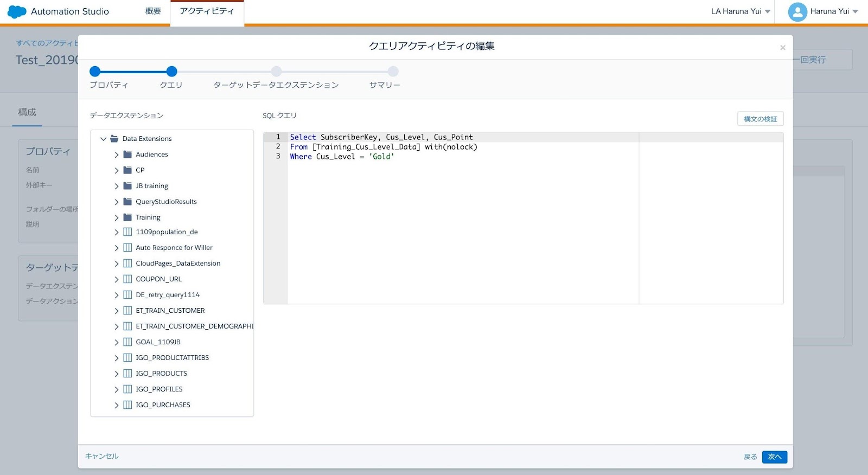Click the 1109population_de table icon

pyautogui.click(x=127, y=232)
